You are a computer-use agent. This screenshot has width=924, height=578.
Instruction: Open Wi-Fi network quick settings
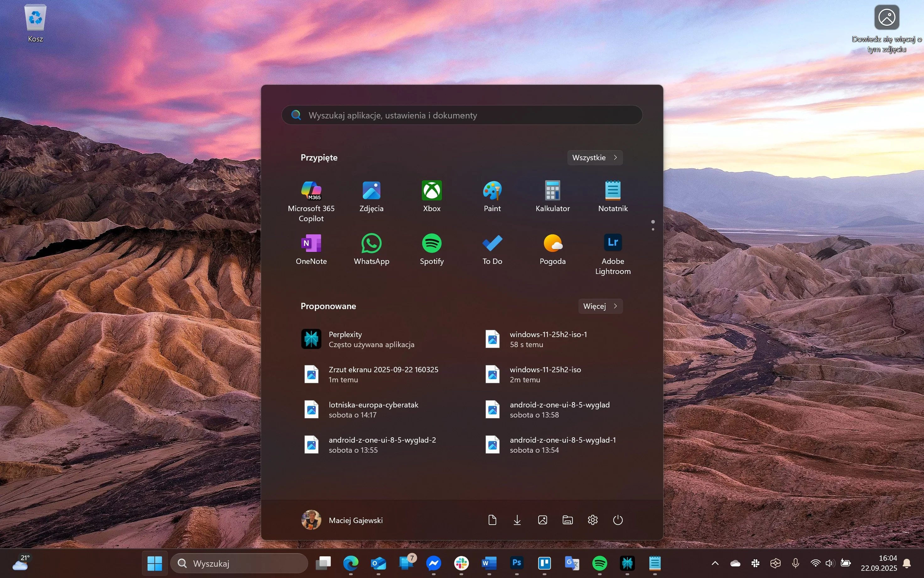click(815, 563)
